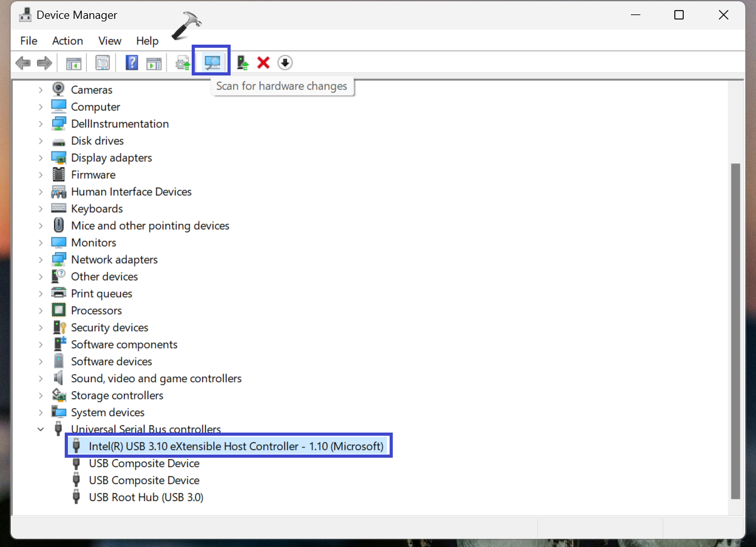Expand the Other devices category
Viewport: 756px width, 547px height.
tap(41, 277)
